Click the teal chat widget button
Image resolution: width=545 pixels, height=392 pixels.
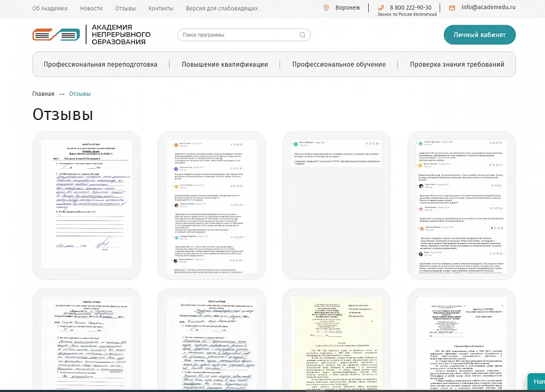[x=537, y=382]
